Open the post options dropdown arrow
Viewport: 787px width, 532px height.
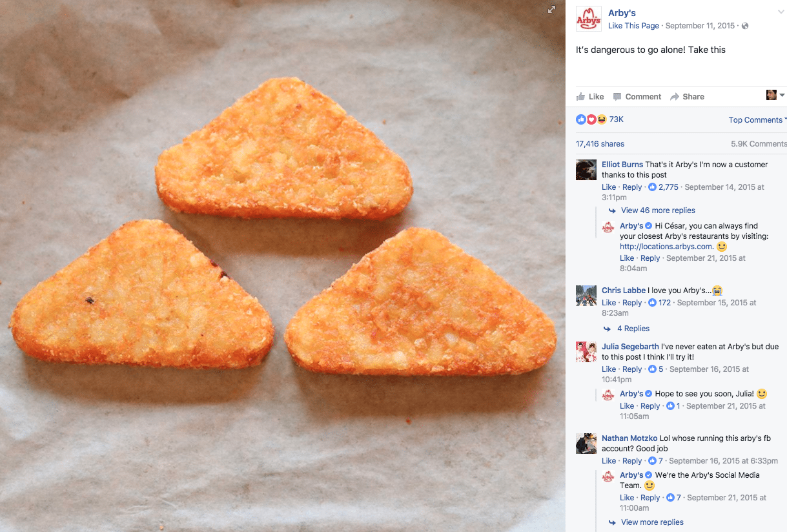(x=781, y=12)
